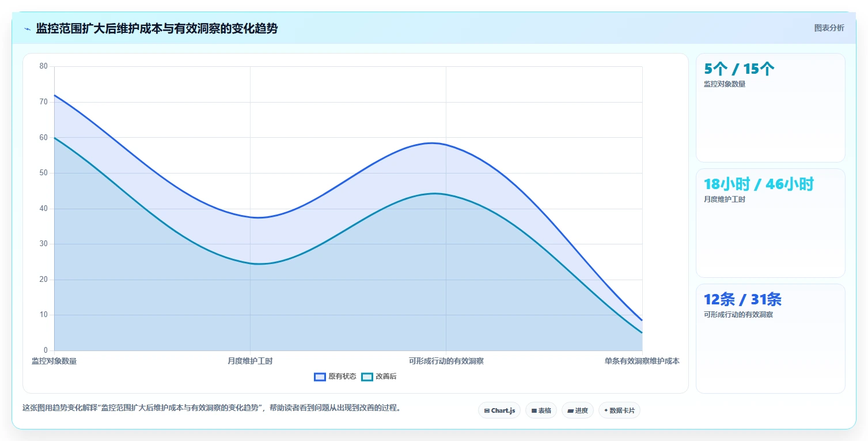
Task: Click the 0 y-axis tick label
Action: pyautogui.click(x=46, y=350)
